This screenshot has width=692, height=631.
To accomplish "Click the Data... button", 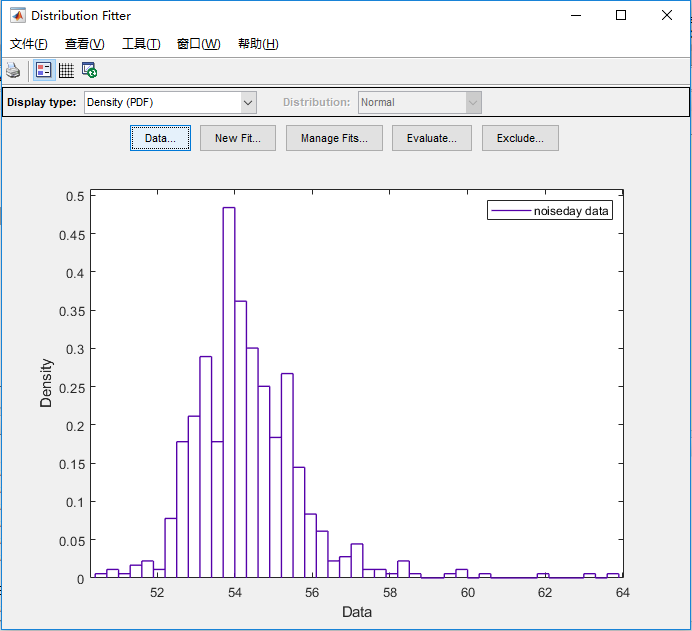I will tap(160, 138).
